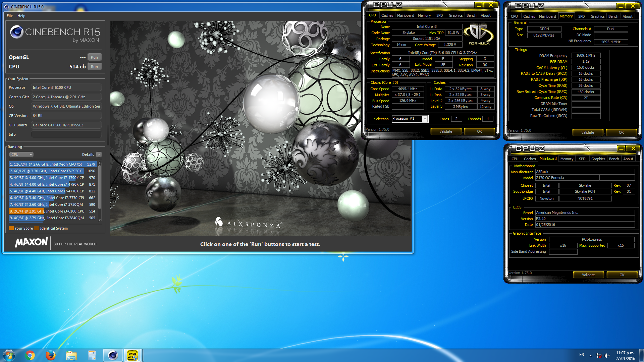Click OK in CPU-Z CPU window

click(479, 131)
